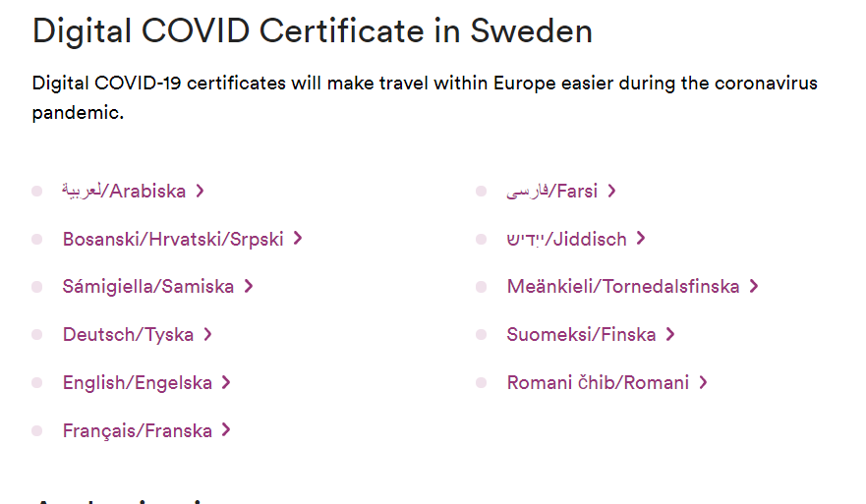
Task: Click the chevron after Jiddisch
Action: click(x=641, y=239)
